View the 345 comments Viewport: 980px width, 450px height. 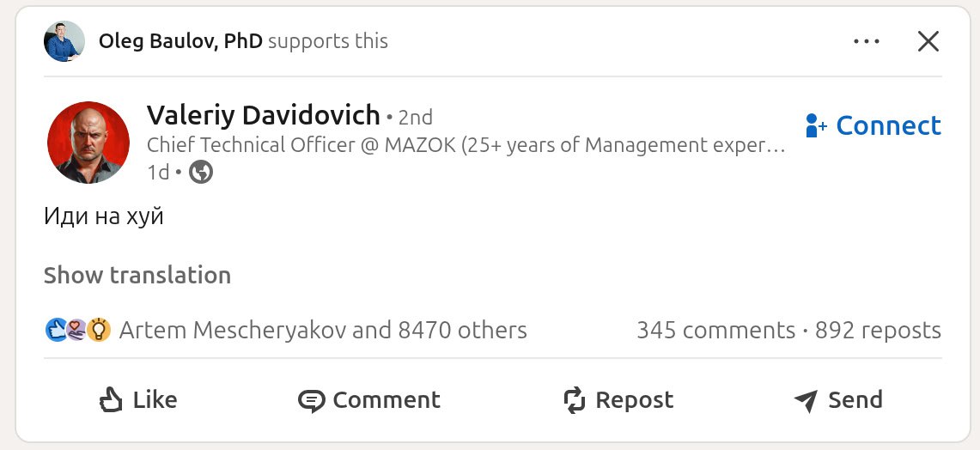point(715,331)
